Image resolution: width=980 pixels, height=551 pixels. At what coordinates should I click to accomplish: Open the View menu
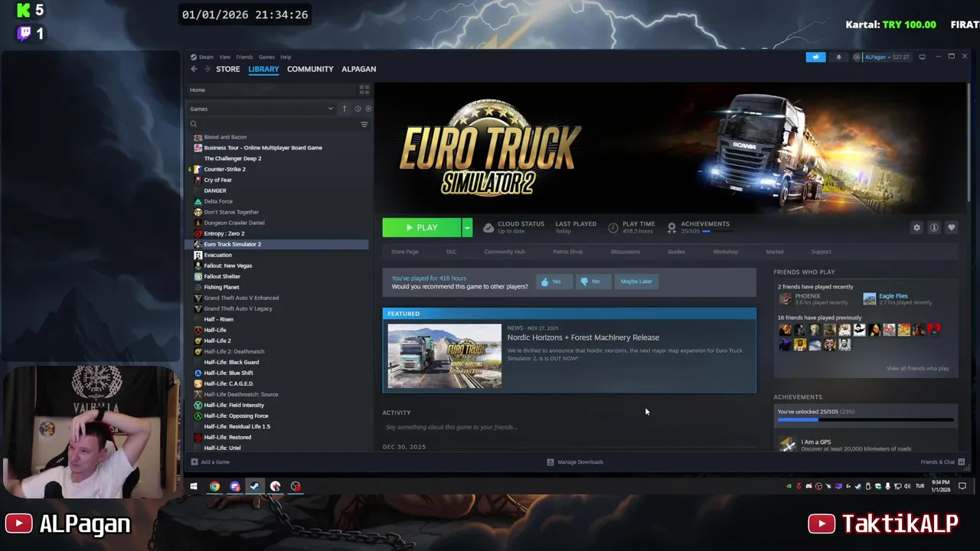(x=224, y=57)
